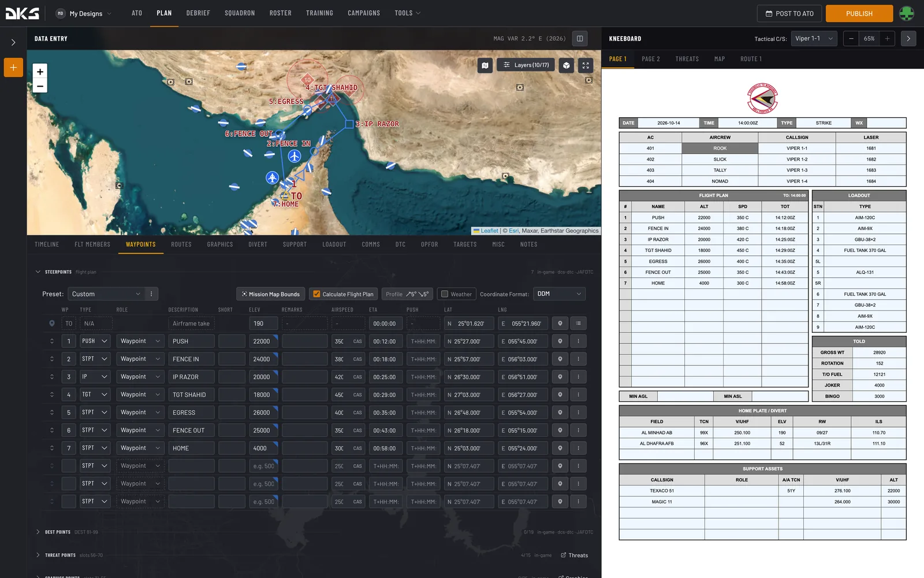Toggle the 3D cube view on map

point(567,65)
